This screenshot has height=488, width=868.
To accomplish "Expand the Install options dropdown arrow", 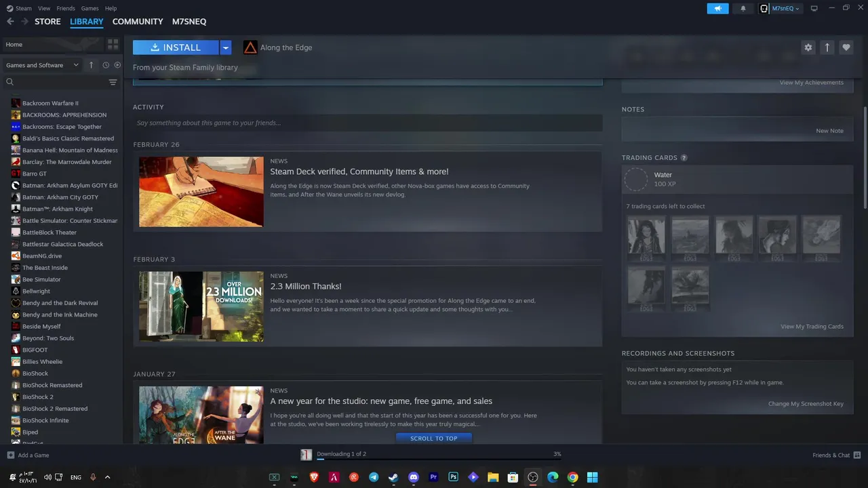I will pyautogui.click(x=226, y=47).
